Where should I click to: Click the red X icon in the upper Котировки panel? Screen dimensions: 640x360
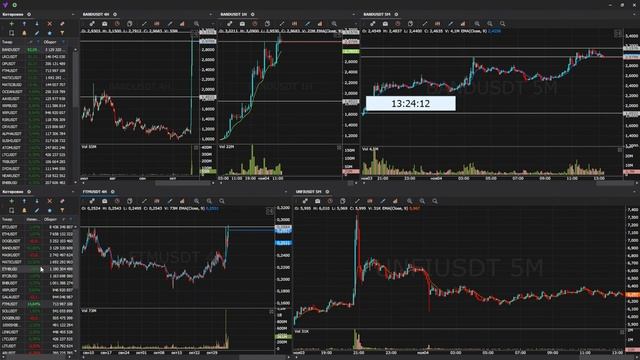pyautogui.click(x=50, y=24)
